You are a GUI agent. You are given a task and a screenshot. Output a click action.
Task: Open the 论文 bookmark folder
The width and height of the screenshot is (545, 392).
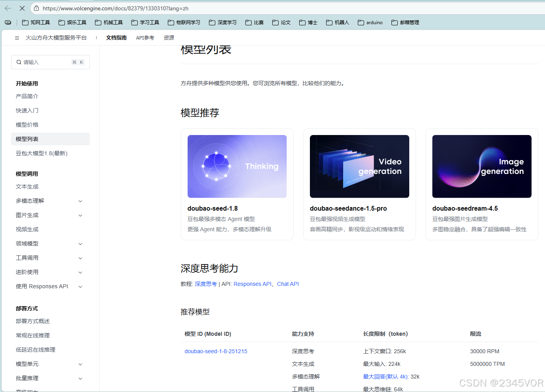[x=281, y=23]
